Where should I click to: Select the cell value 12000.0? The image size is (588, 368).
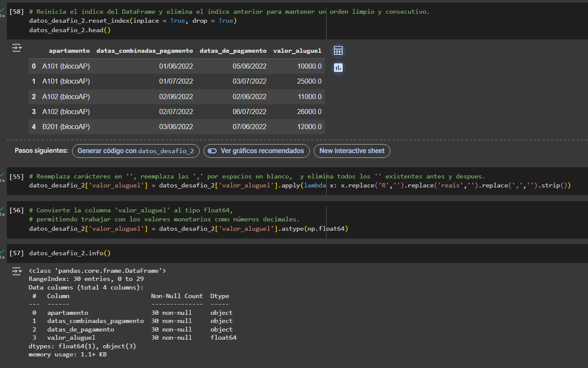coord(309,127)
